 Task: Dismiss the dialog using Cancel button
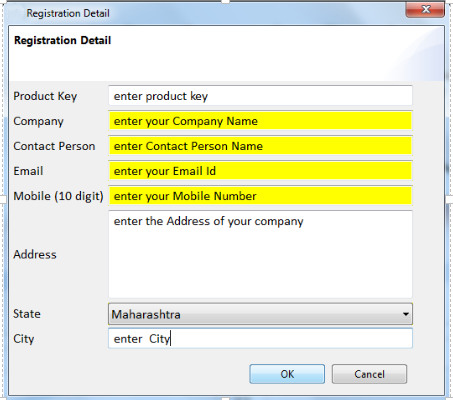pyautogui.click(x=369, y=374)
